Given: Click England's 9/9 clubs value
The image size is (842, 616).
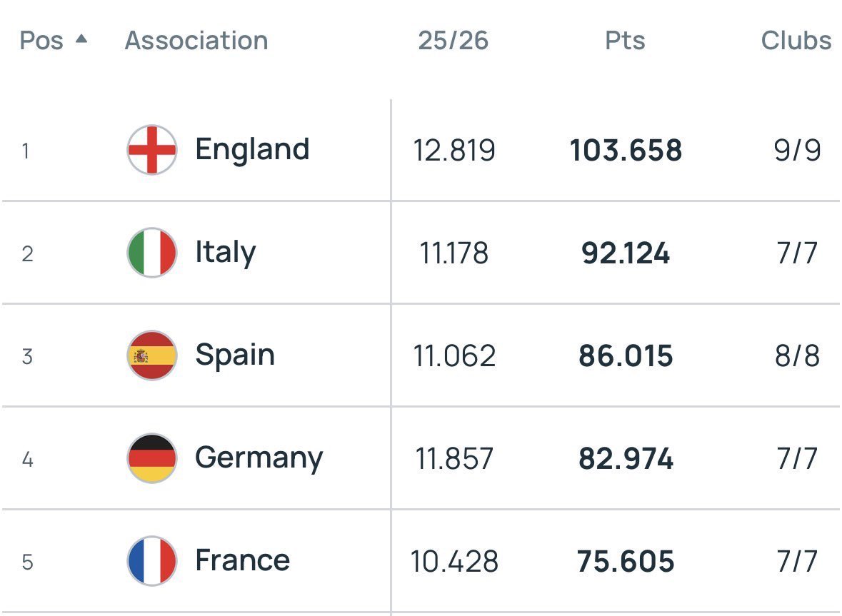Looking at the screenshot, I should coord(798,150).
